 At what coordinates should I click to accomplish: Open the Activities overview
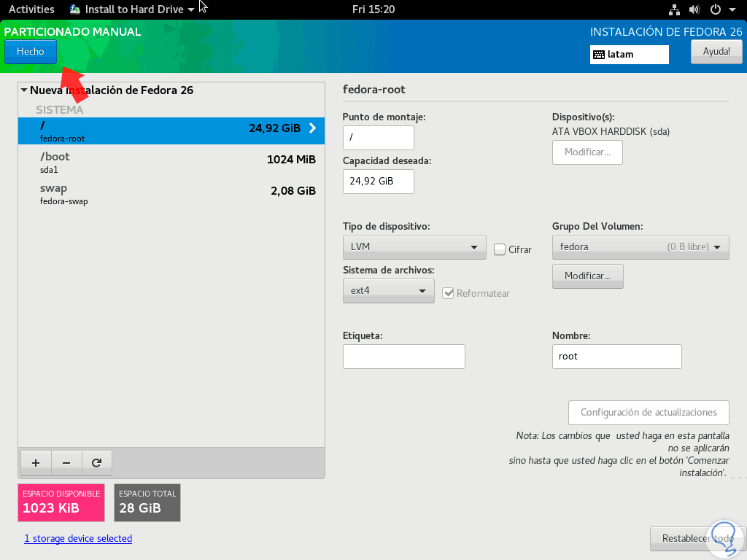(x=31, y=9)
